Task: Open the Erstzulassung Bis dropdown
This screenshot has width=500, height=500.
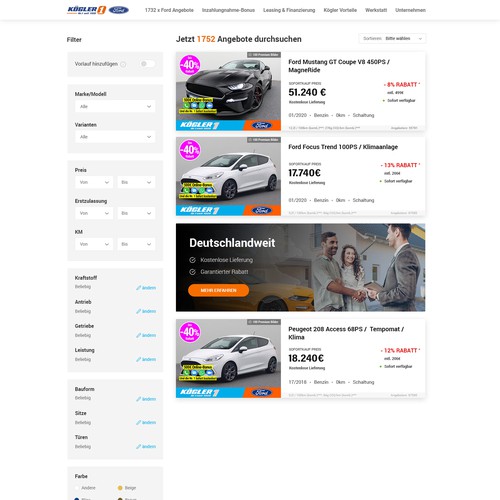Action: (x=136, y=213)
